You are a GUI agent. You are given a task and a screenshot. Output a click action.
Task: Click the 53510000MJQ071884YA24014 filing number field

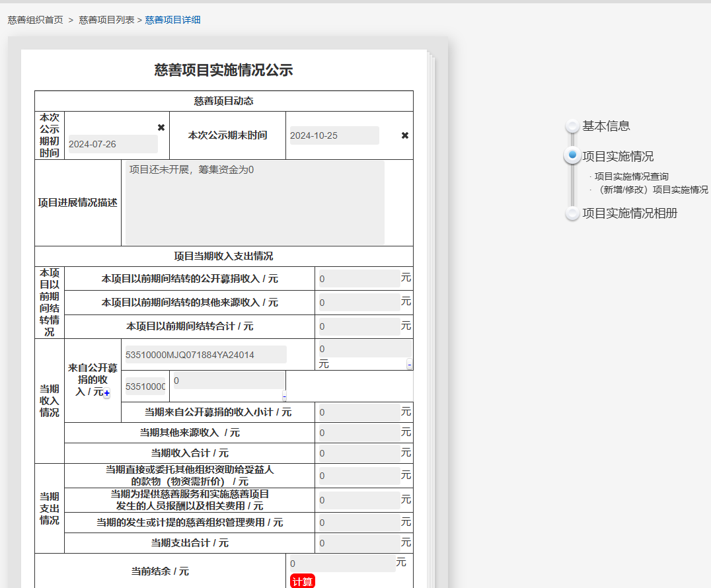204,355
